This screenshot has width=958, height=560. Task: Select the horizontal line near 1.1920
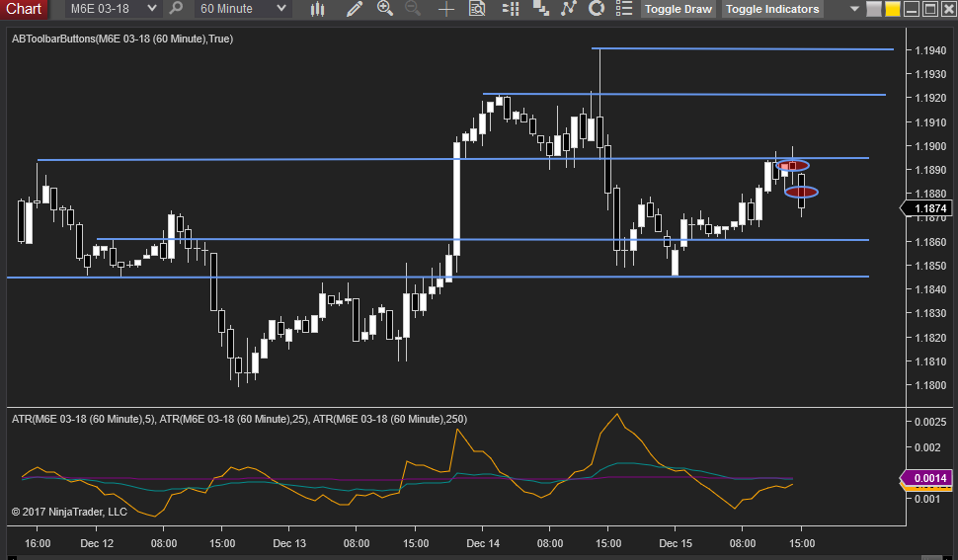pyautogui.click(x=684, y=94)
